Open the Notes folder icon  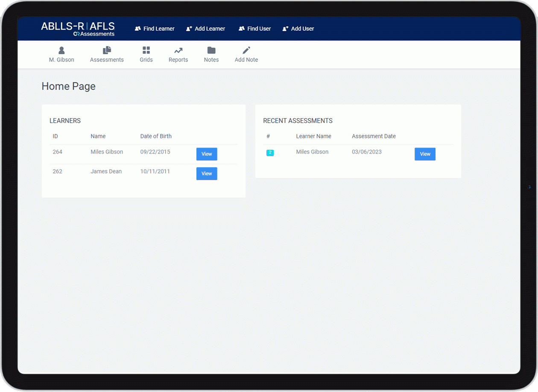211,50
